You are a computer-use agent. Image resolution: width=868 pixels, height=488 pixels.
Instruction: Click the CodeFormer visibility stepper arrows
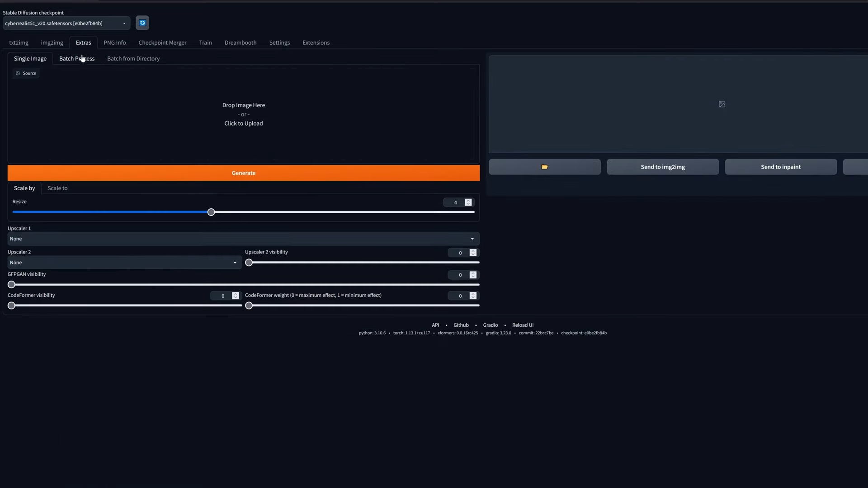coord(236,296)
